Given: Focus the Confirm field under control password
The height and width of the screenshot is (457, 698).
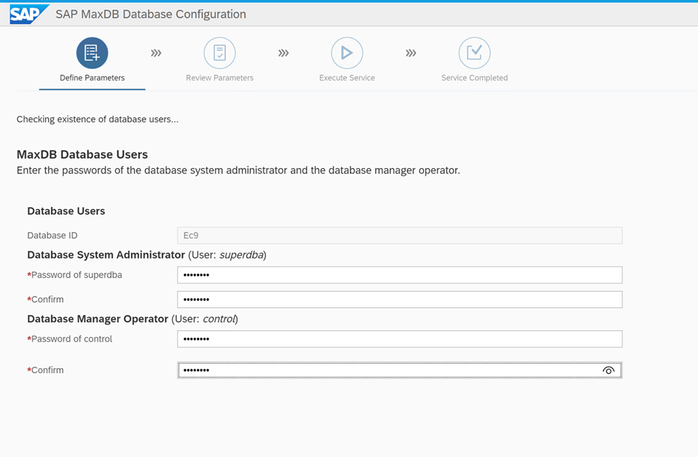Looking at the screenshot, I should click(x=400, y=370).
